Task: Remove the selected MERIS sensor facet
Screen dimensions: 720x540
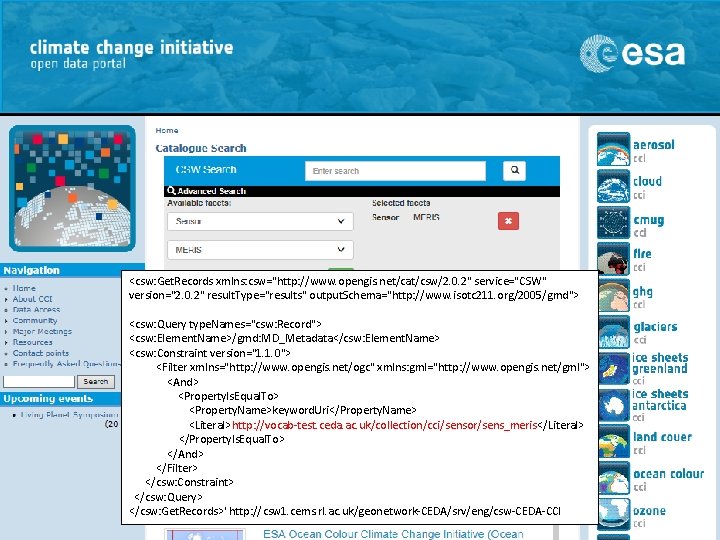Action: (508, 221)
